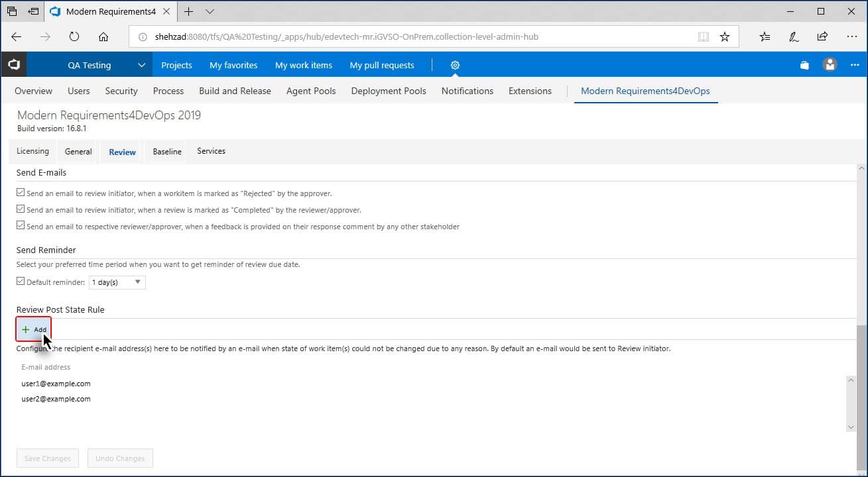Image resolution: width=868 pixels, height=477 pixels.
Task: Expand the QA Testing collection dropdown
Action: 141,65
